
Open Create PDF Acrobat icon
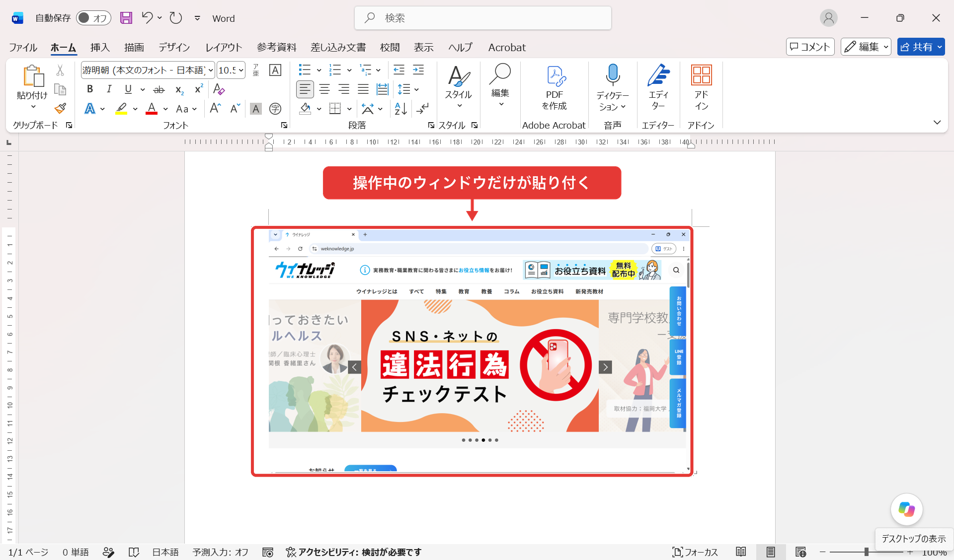coord(554,87)
